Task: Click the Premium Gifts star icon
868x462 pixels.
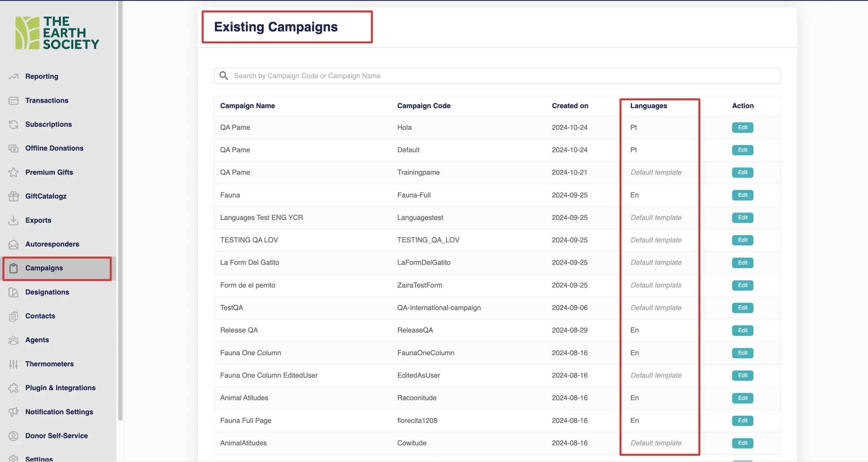Action: click(x=14, y=172)
